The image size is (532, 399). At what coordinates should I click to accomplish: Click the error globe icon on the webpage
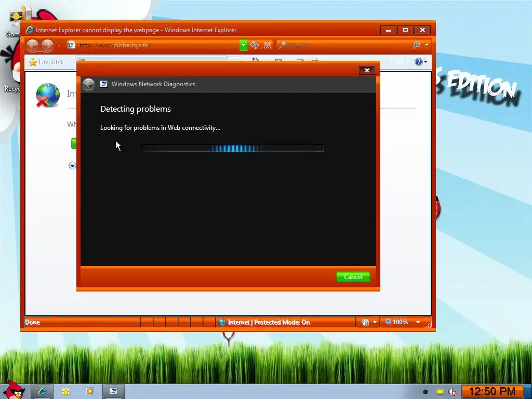(x=47, y=96)
